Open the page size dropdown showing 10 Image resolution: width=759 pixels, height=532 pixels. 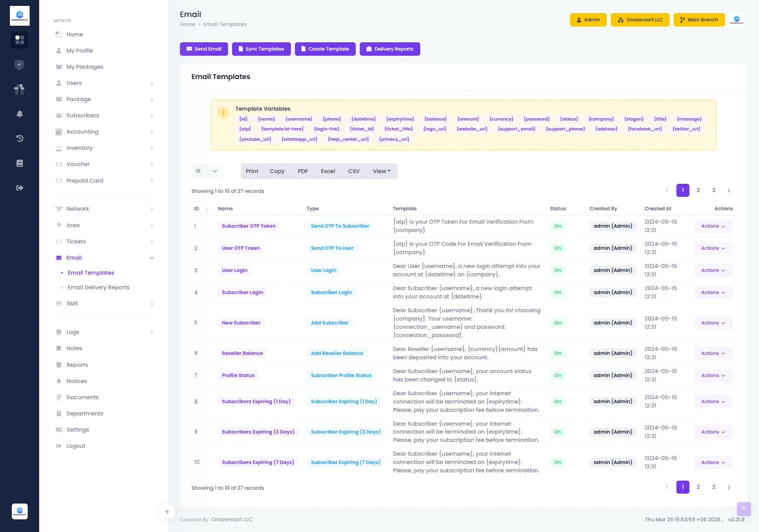[206, 171]
